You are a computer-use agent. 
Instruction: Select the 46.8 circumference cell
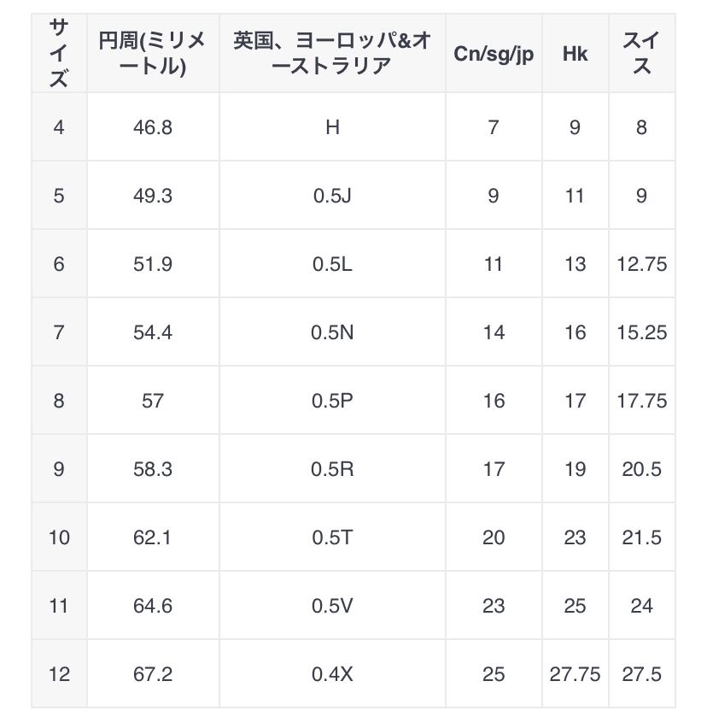point(153,127)
